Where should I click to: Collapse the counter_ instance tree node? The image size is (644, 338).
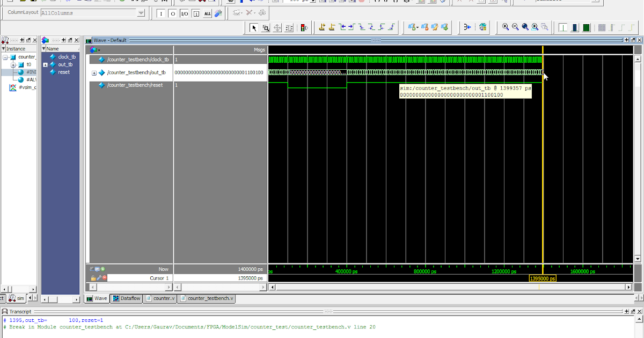pos(5,57)
